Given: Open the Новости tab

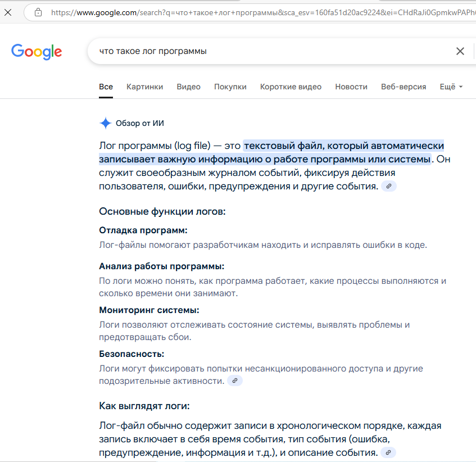Looking at the screenshot, I should coord(351,87).
